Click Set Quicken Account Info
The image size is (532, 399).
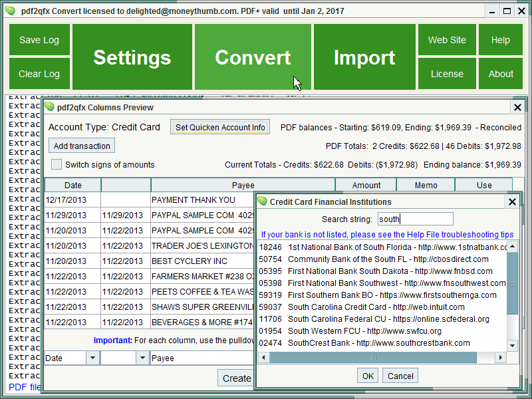[x=220, y=127]
